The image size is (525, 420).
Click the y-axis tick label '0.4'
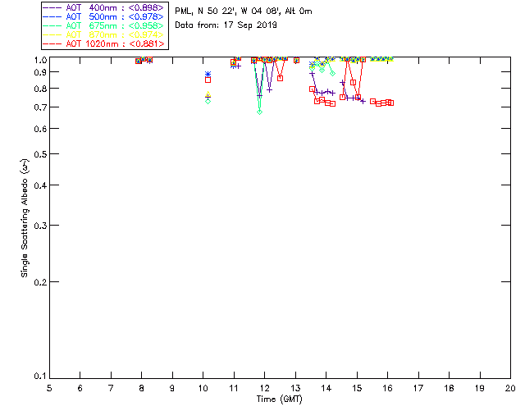(x=40, y=185)
